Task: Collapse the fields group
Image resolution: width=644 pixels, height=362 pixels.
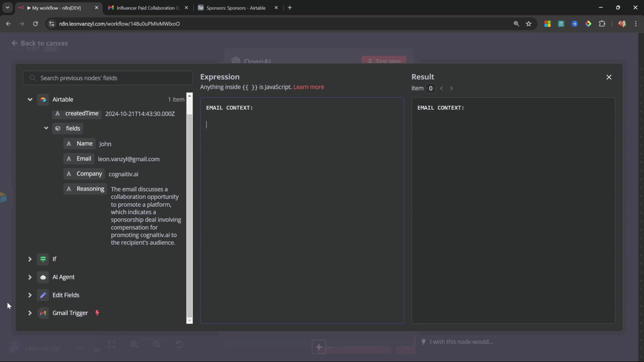Action: pos(46,128)
